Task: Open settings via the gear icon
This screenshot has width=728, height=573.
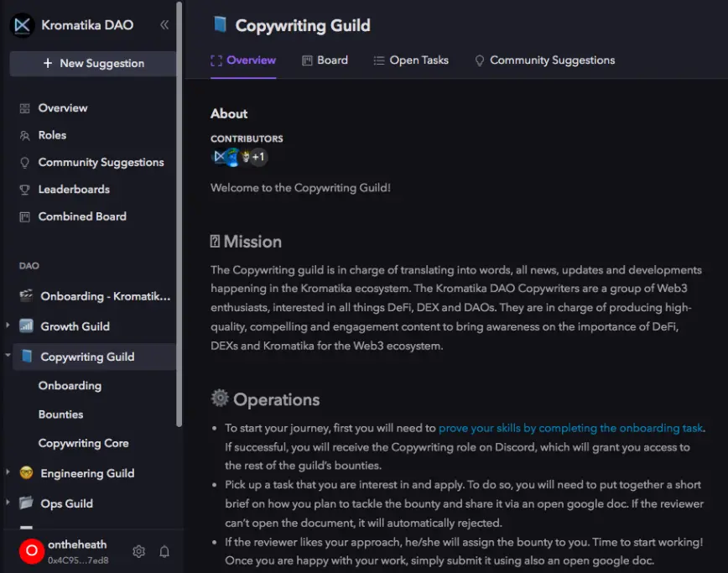Action: (x=139, y=552)
